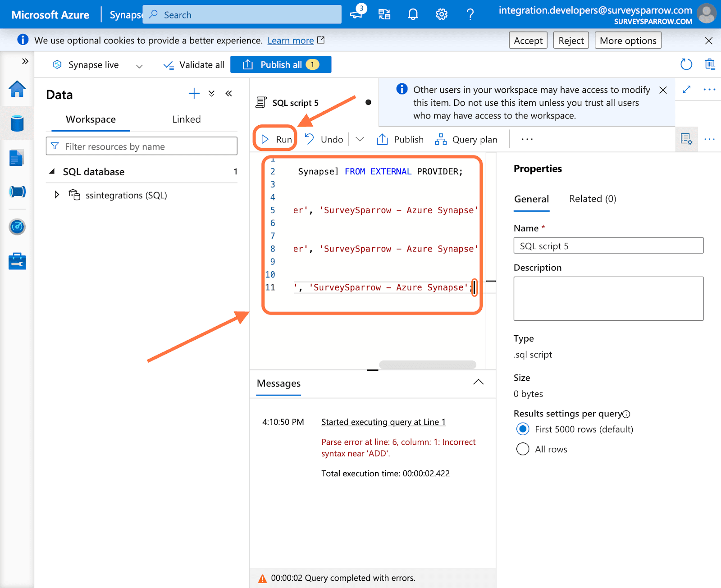
Task: Open the settings gear in header
Action: (441, 15)
